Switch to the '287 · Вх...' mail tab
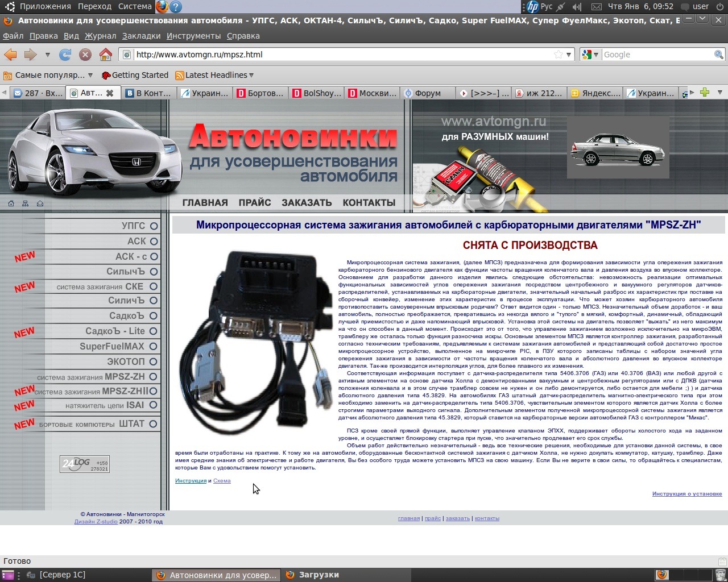 (x=38, y=93)
